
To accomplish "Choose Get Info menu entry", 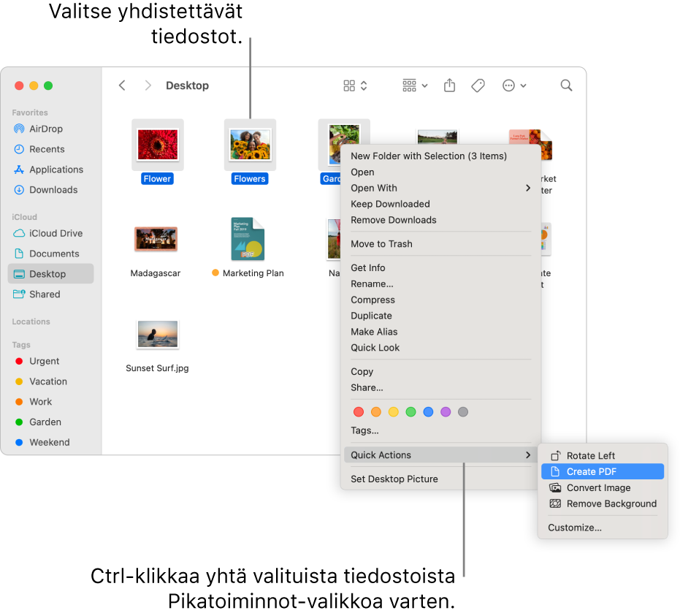I will coord(440,267).
